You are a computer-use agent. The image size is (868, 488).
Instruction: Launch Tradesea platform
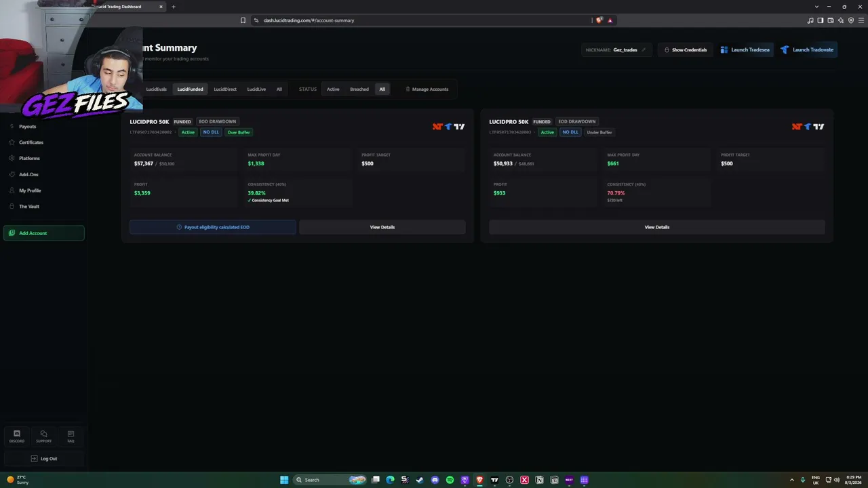745,49
